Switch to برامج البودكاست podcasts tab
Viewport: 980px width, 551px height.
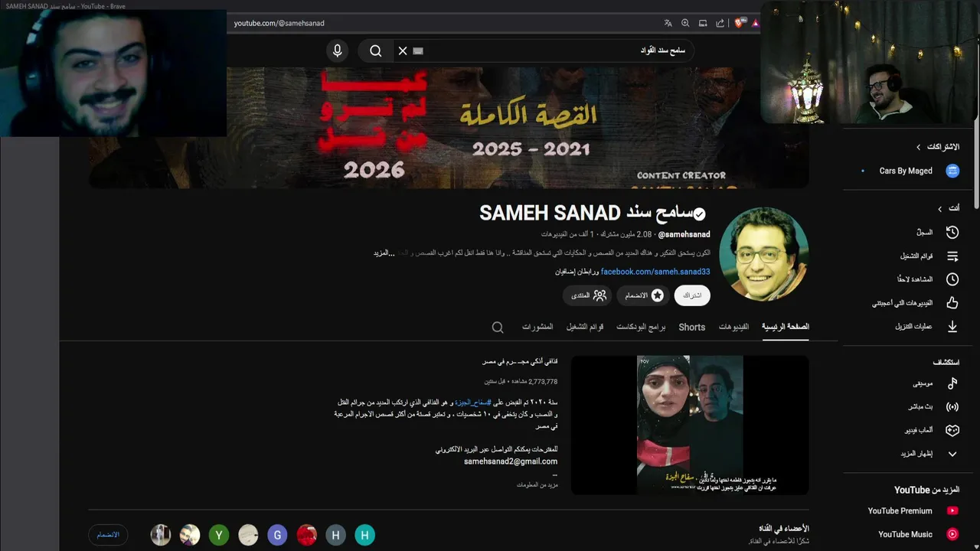641,327
